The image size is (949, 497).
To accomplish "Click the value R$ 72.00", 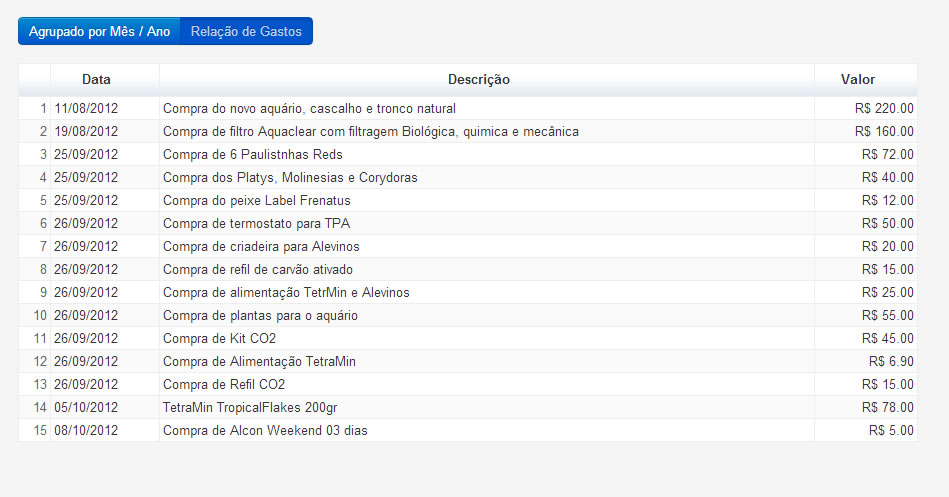I will pyautogui.click(x=887, y=155).
